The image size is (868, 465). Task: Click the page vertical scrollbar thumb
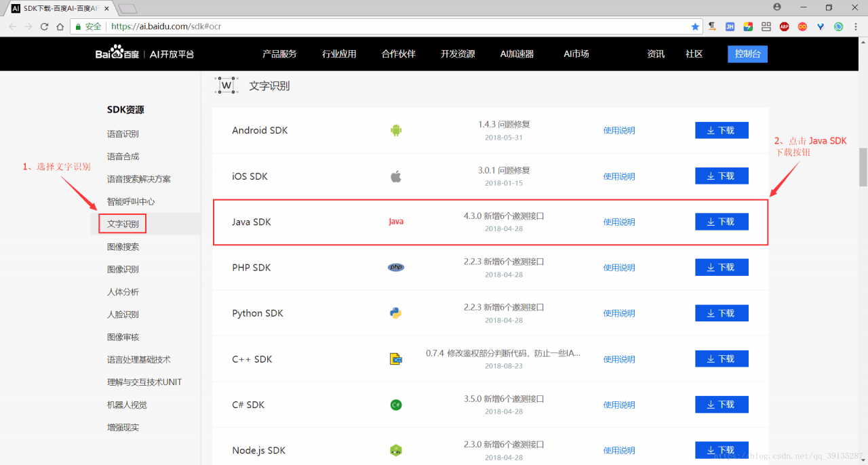point(863,167)
